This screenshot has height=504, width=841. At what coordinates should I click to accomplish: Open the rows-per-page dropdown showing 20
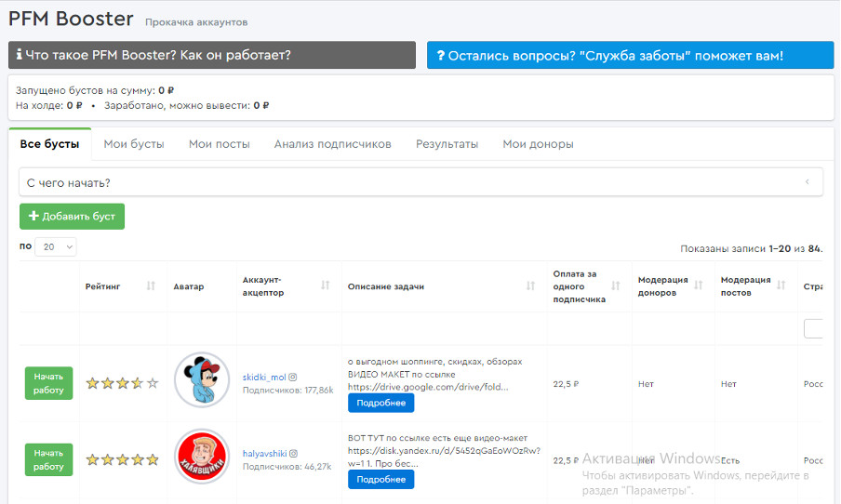[55, 246]
